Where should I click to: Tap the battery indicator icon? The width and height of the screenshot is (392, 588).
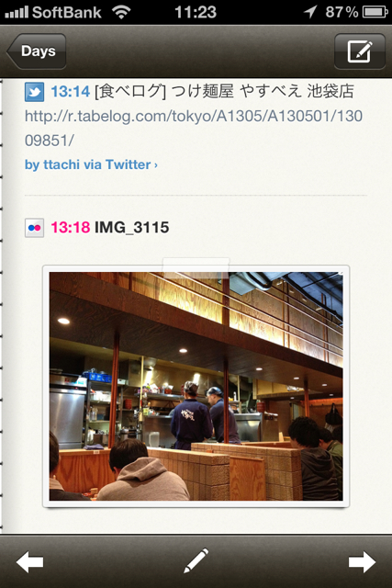[x=375, y=12]
